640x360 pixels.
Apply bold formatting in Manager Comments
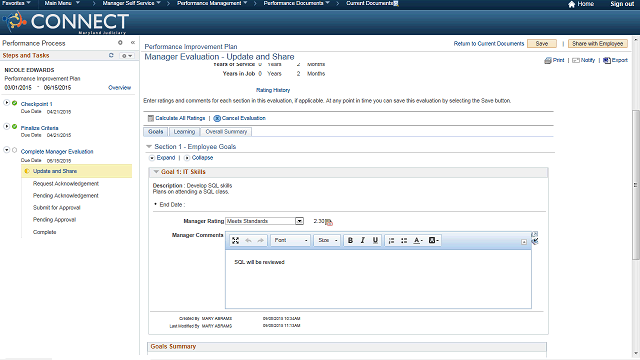[350, 240]
